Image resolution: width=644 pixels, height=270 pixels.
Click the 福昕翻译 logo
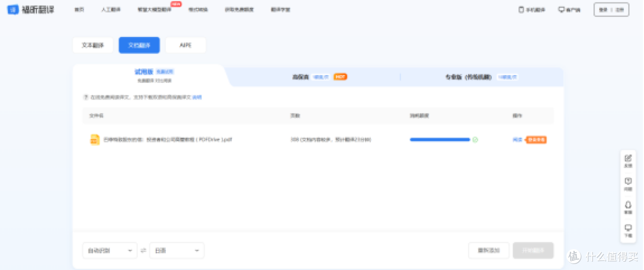click(31, 10)
